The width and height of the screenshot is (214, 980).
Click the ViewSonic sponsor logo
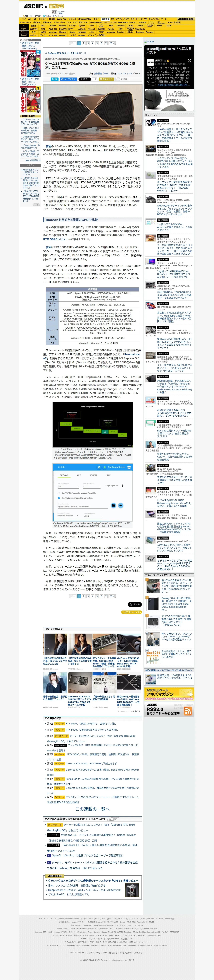[x=140, y=29]
